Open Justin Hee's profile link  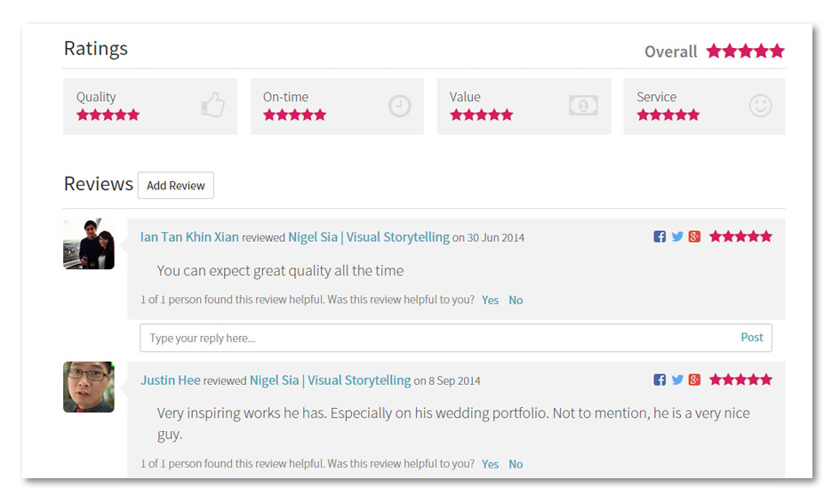(171, 380)
